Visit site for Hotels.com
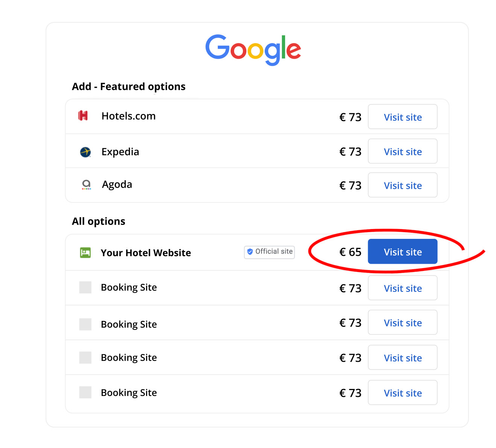This screenshot has width=496, height=448. tap(402, 117)
